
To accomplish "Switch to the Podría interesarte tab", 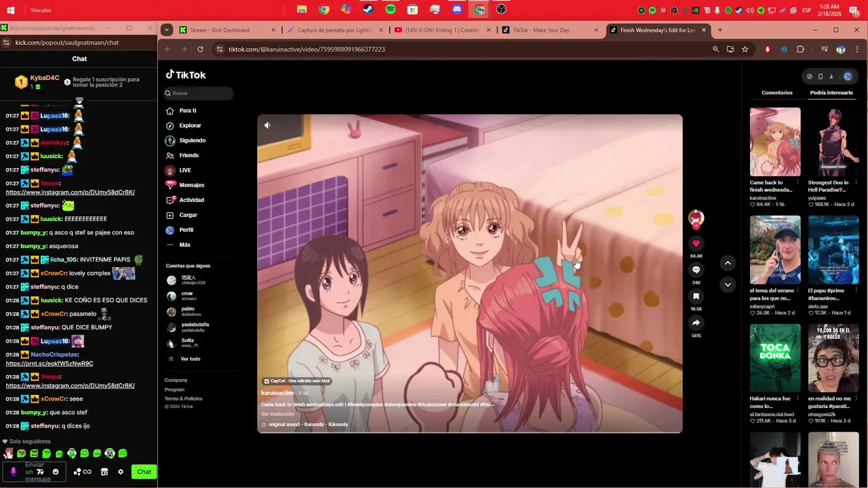I will tap(831, 93).
